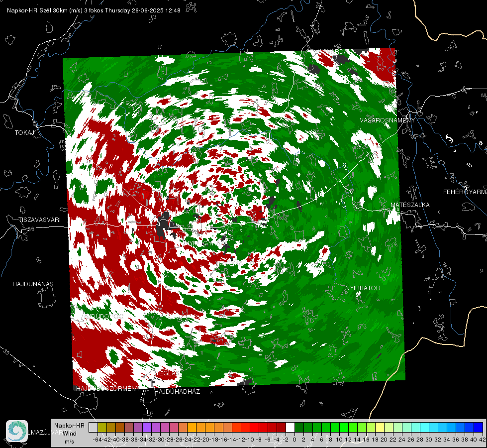Image resolution: width=487 pixels, height=448 pixels.
Task: Click the swirl weather logo icon
Action: coord(17,431)
